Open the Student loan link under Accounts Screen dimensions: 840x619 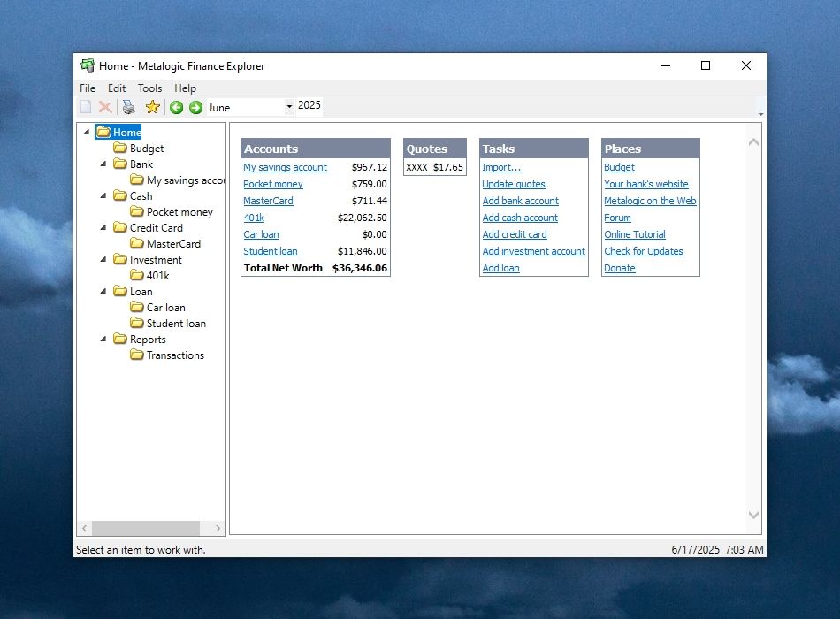coord(271,251)
